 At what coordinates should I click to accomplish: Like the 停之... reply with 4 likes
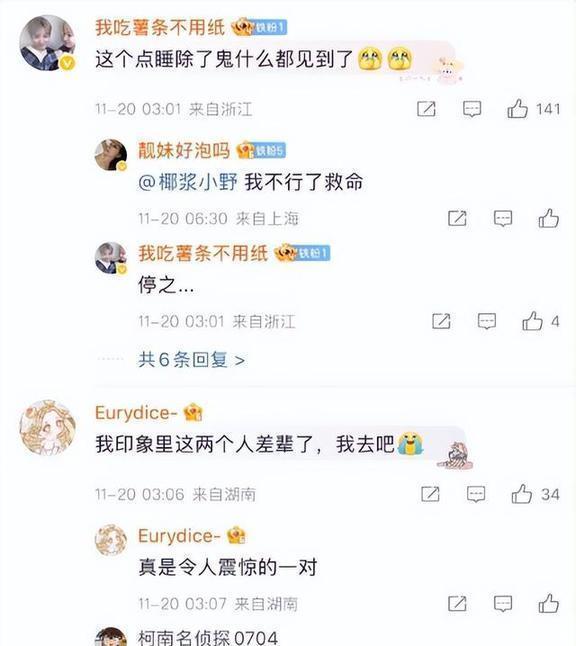tap(532, 321)
